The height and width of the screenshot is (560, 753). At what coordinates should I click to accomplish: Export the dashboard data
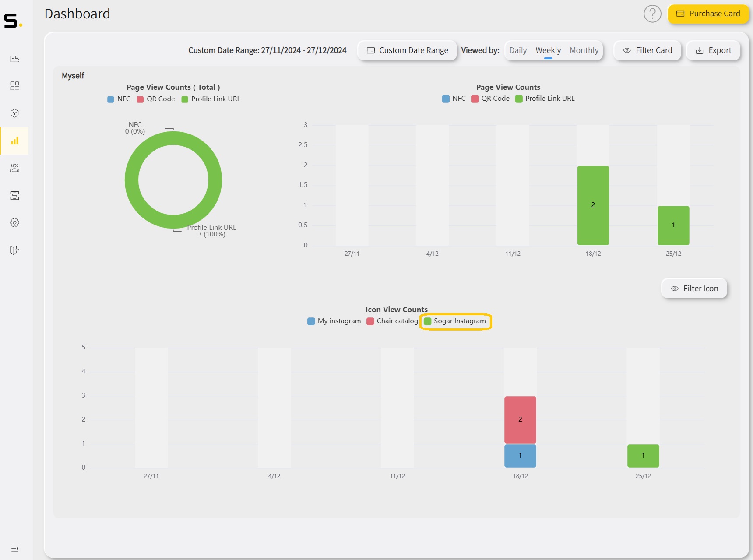pos(713,50)
